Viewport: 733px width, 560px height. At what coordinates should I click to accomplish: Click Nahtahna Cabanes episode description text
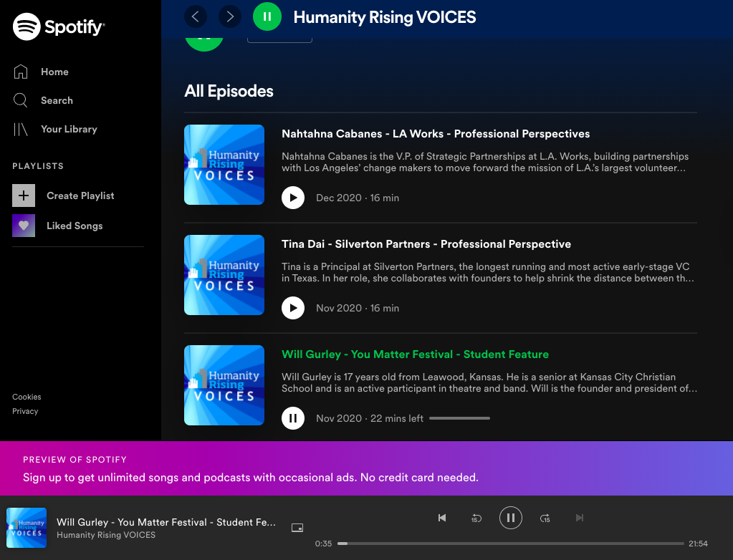click(485, 162)
